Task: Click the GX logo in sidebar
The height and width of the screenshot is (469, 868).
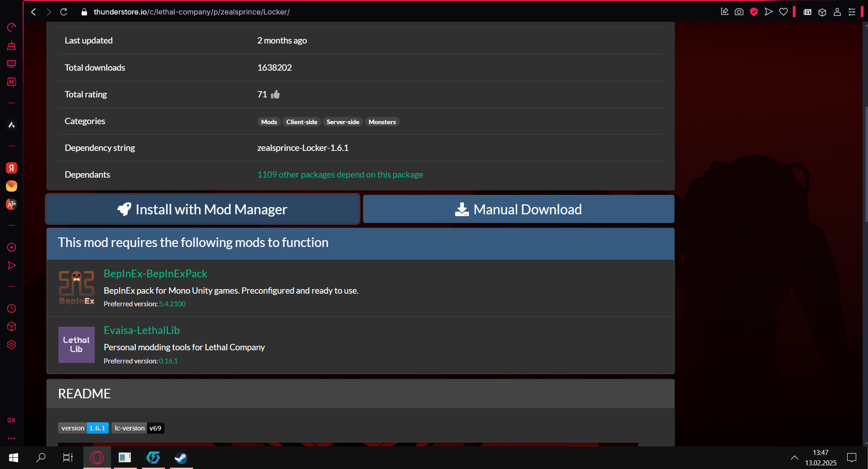Action: 12,421
